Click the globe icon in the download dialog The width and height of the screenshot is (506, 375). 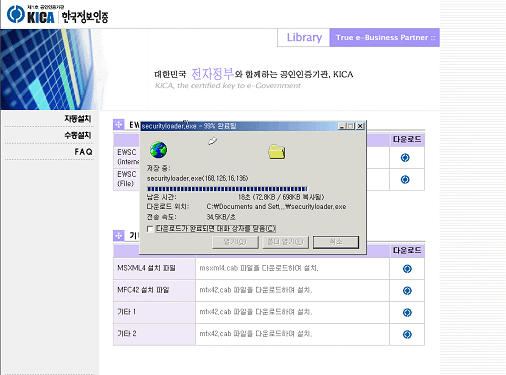tap(158, 150)
